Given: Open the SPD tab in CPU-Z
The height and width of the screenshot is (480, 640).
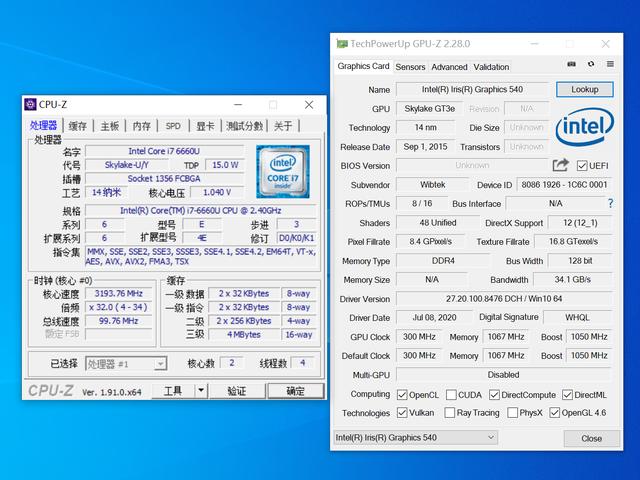Looking at the screenshot, I should pyautogui.click(x=173, y=126).
